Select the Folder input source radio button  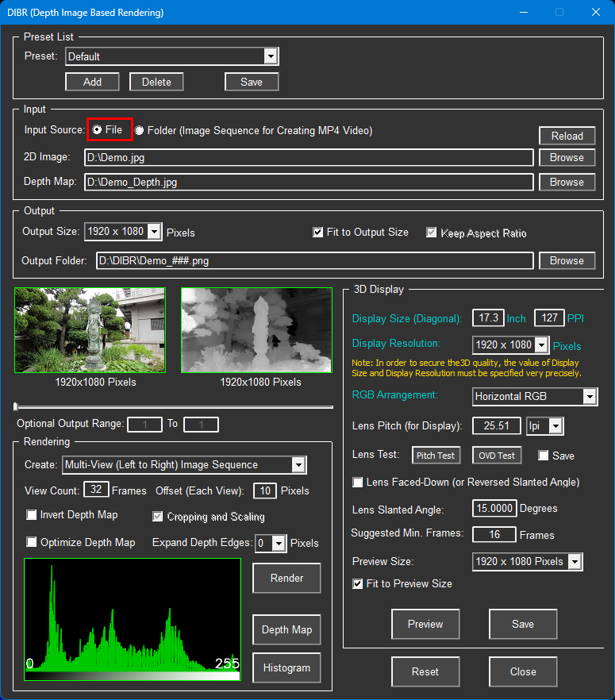[140, 130]
